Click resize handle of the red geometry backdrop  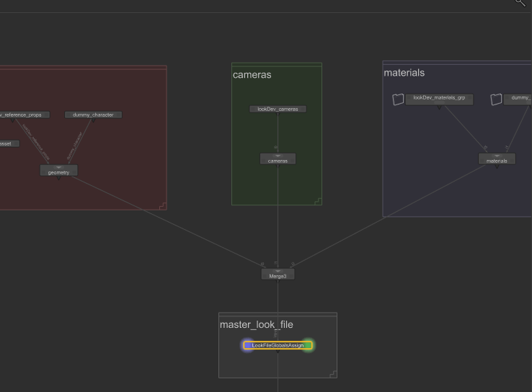click(162, 205)
